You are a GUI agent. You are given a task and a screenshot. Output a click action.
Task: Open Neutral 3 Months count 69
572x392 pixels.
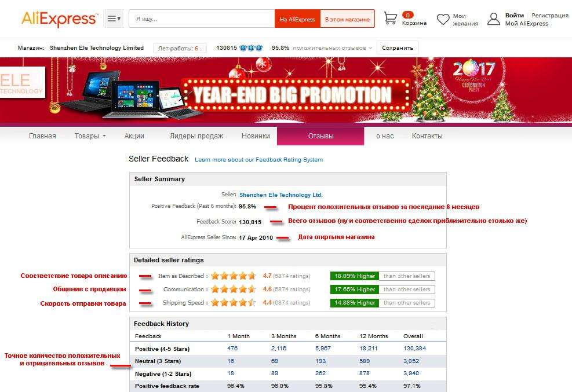275,361
